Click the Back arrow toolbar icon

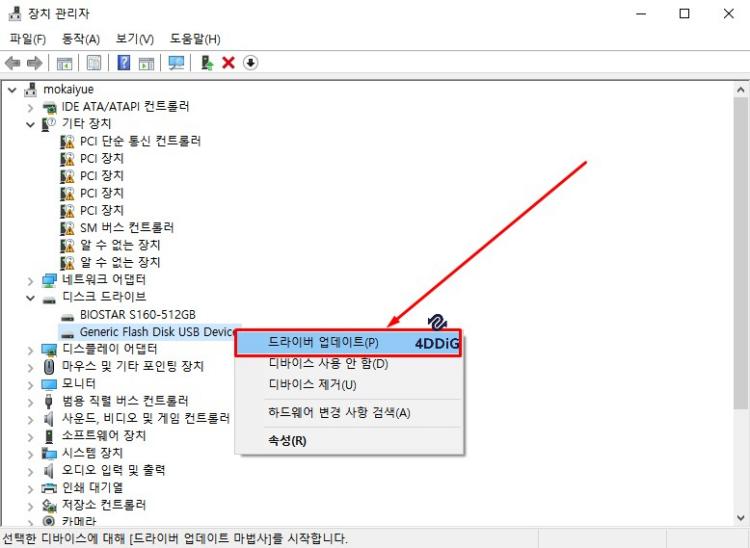[x=12, y=63]
